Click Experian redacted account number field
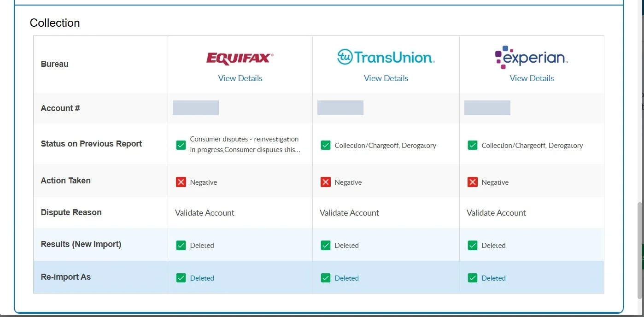The height and width of the screenshot is (317, 644). (x=487, y=108)
